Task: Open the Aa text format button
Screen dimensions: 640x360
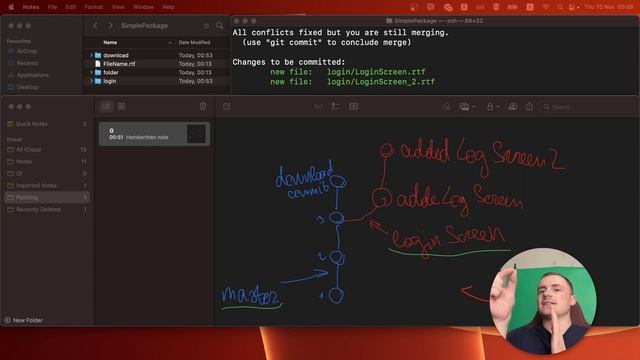Action: pos(318,107)
